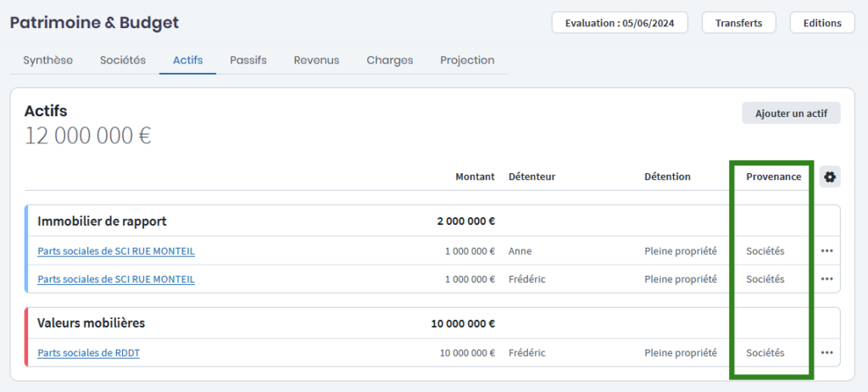Open Frédéric's Parts sociales de SCI RUE MONTEIL link
868x392 pixels.
[x=116, y=279]
